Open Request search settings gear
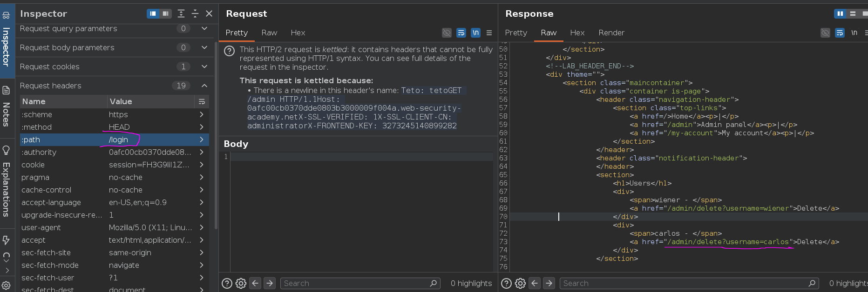The width and height of the screenshot is (868, 292). tap(241, 283)
